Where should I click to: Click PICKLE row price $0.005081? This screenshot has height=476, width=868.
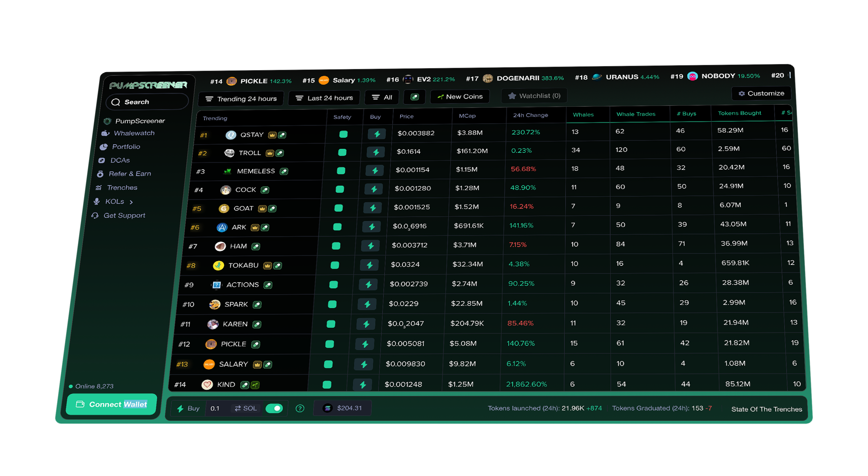pyautogui.click(x=405, y=344)
